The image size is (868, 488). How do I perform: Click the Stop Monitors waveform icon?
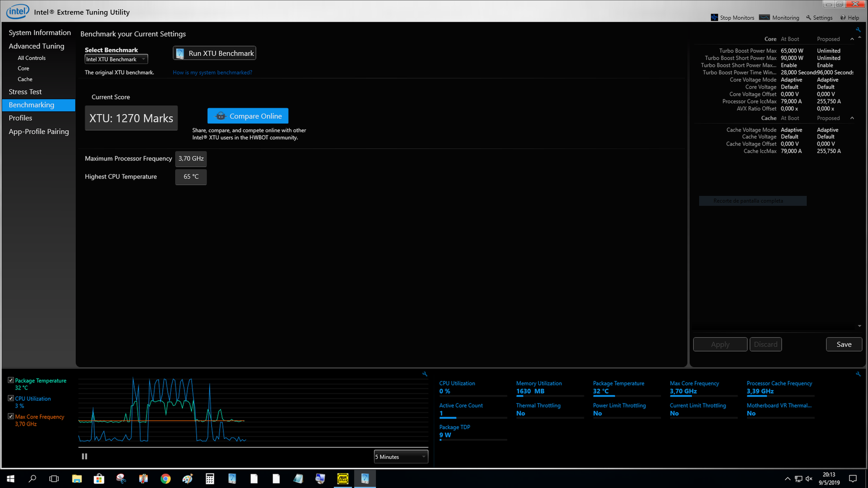pyautogui.click(x=714, y=18)
